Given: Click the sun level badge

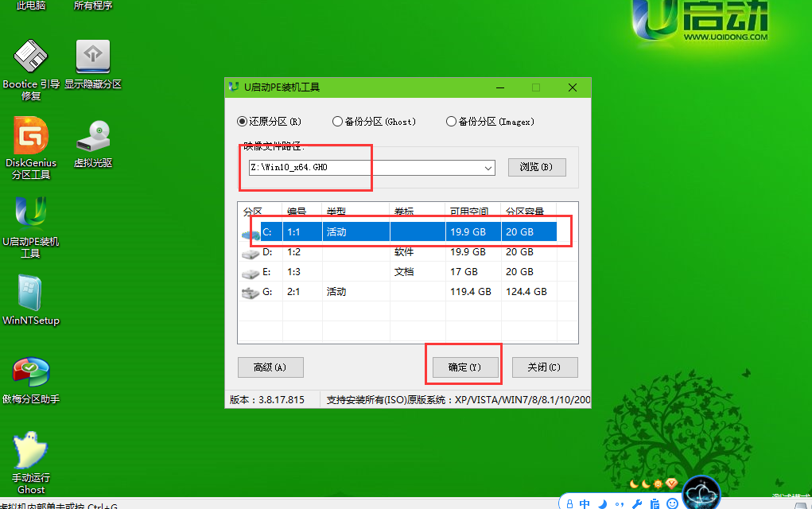Looking at the screenshot, I should 658,484.
